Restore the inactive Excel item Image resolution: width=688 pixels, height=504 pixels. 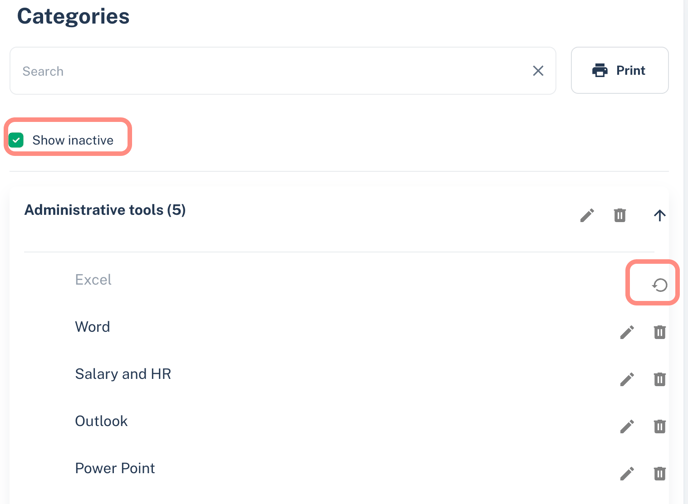659,285
